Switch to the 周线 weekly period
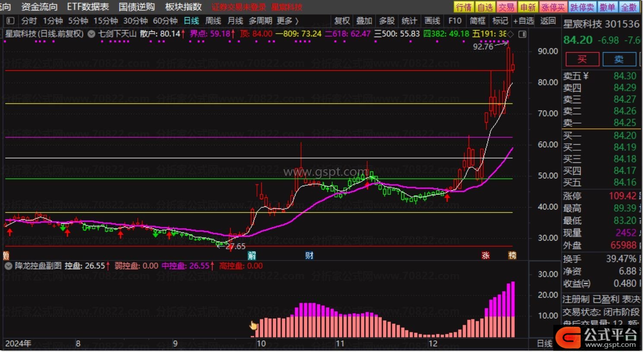Viewport: 644px width, 352px height. (213, 21)
